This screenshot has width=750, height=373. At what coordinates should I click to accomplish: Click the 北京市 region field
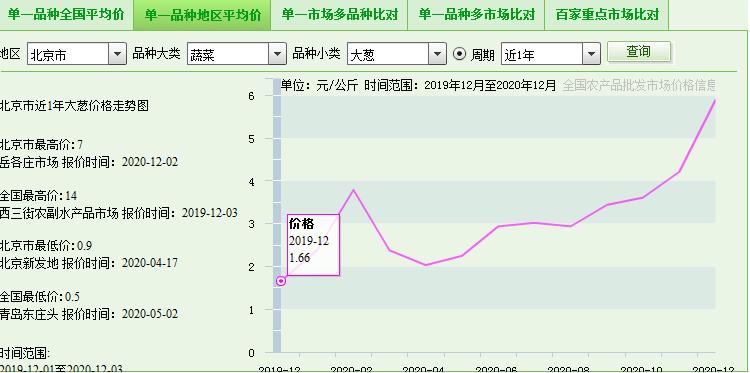tap(68, 54)
